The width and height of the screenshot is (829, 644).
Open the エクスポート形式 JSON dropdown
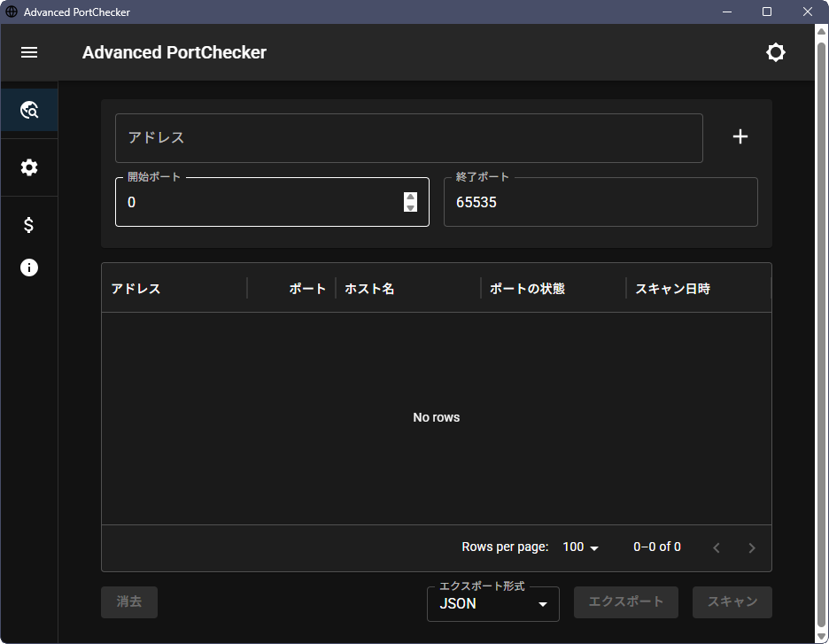point(492,604)
